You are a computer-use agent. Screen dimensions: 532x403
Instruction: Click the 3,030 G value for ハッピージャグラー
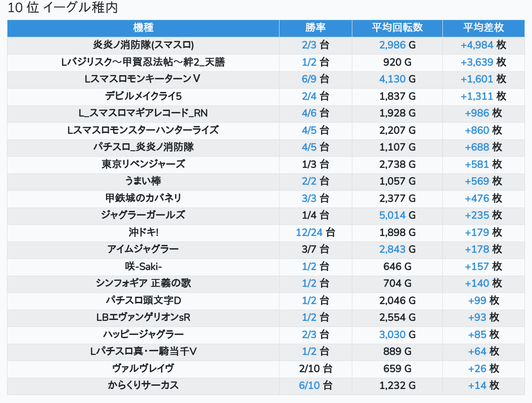click(392, 334)
